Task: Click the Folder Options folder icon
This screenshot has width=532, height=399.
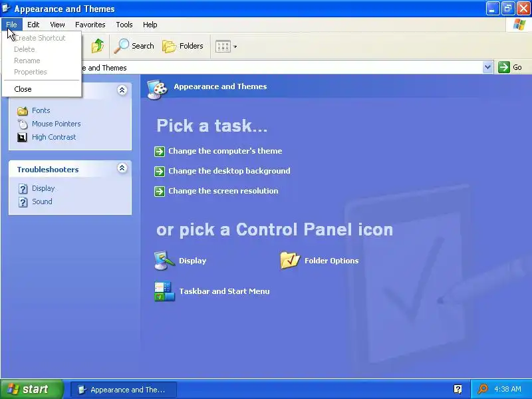Action: pyautogui.click(x=290, y=260)
